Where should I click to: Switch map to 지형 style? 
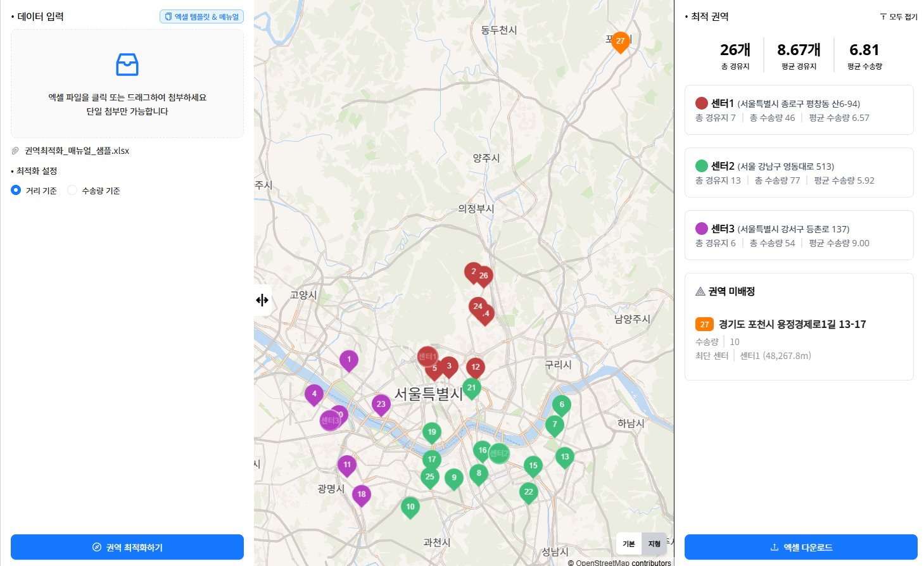click(654, 544)
